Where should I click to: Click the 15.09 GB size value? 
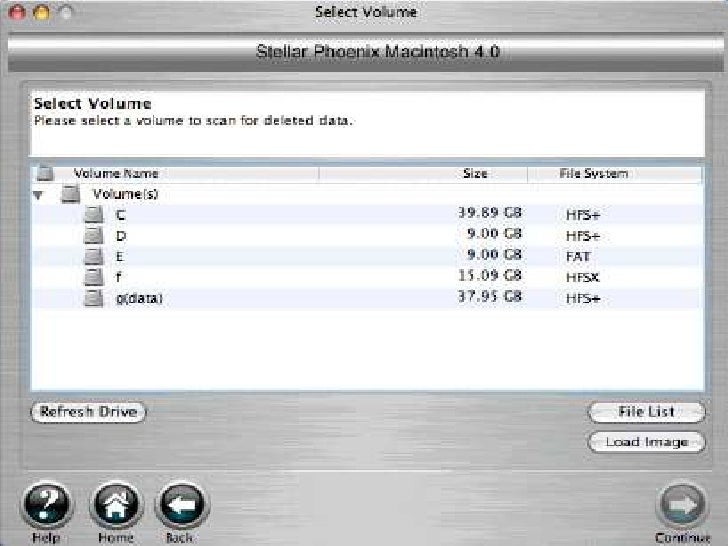tap(490, 276)
